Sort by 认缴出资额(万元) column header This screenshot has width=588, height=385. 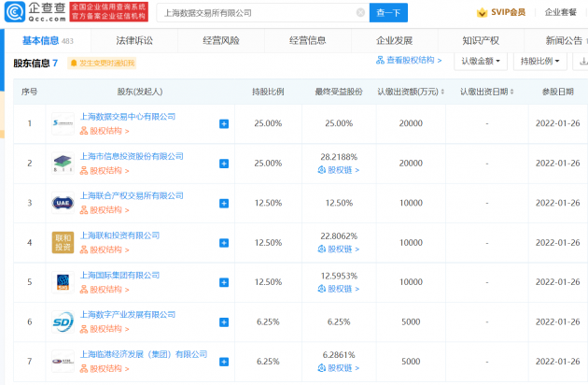pyautogui.click(x=411, y=92)
